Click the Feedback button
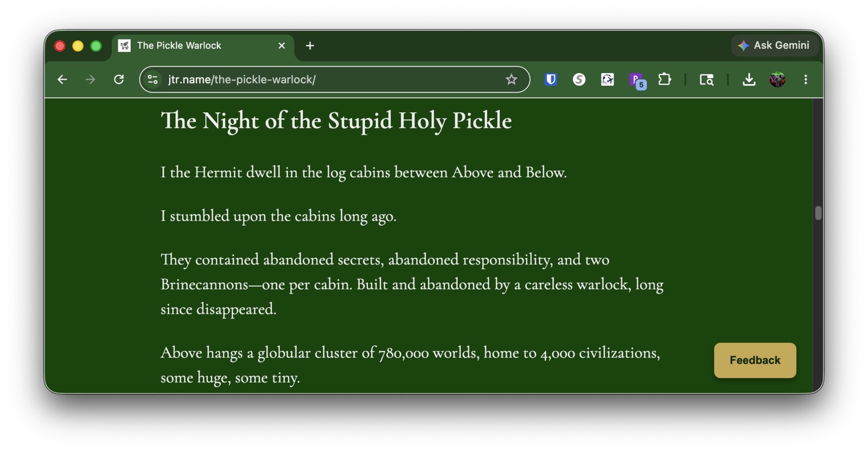 755,360
